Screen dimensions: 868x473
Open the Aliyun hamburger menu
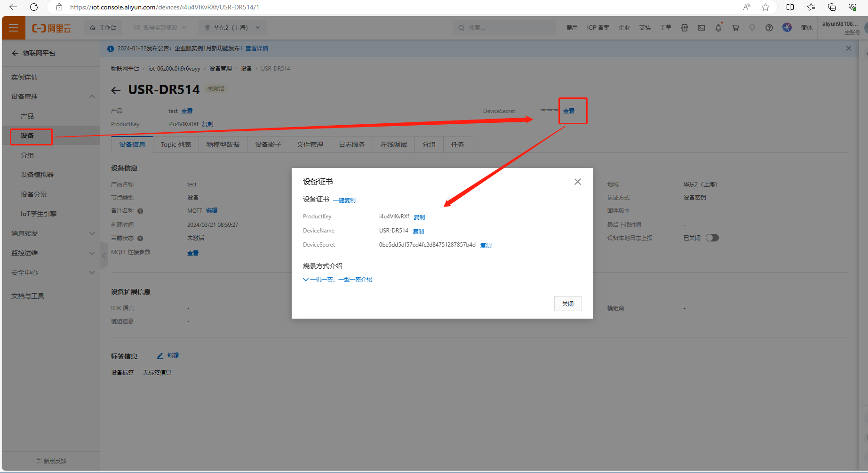14,28
